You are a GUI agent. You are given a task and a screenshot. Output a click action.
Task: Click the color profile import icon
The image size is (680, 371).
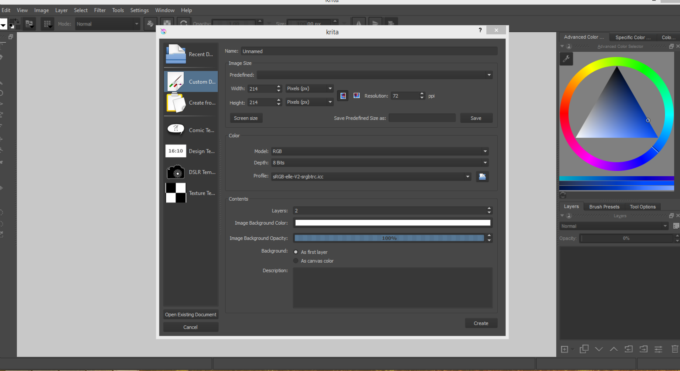point(482,177)
